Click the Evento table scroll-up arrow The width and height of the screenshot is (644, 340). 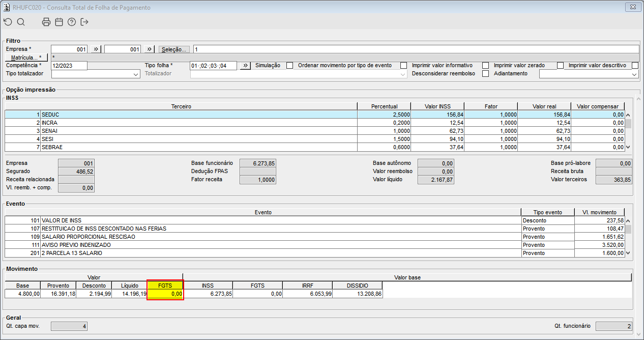[628, 221]
